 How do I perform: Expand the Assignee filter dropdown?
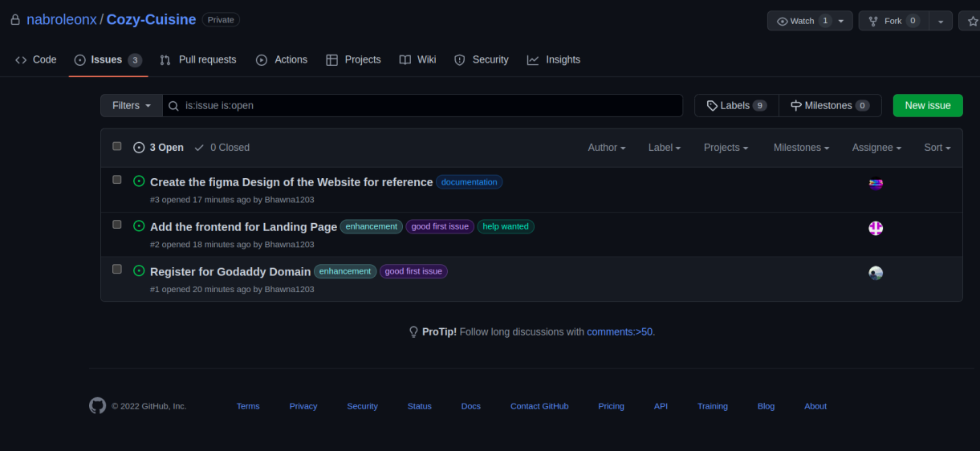pos(876,148)
